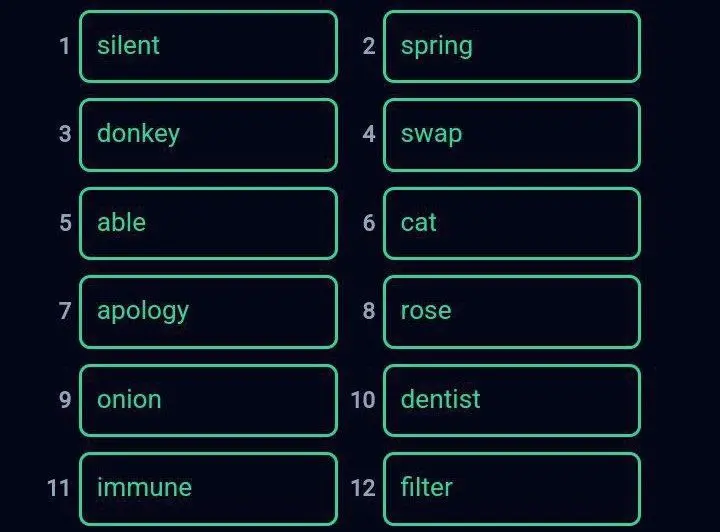Screen dimensions: 720x532
Task: Click the word field numbered 1
Action: (208, 46)
